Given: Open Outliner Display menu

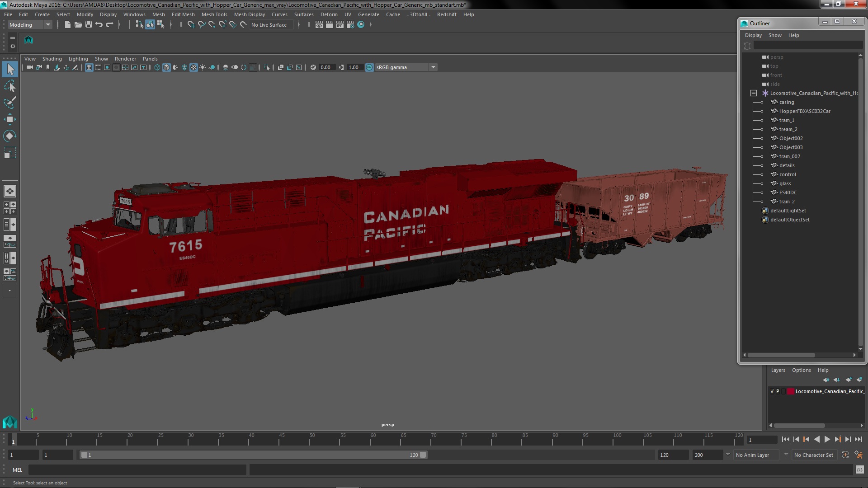Looking at the screenshot, I should coord(753,35).
